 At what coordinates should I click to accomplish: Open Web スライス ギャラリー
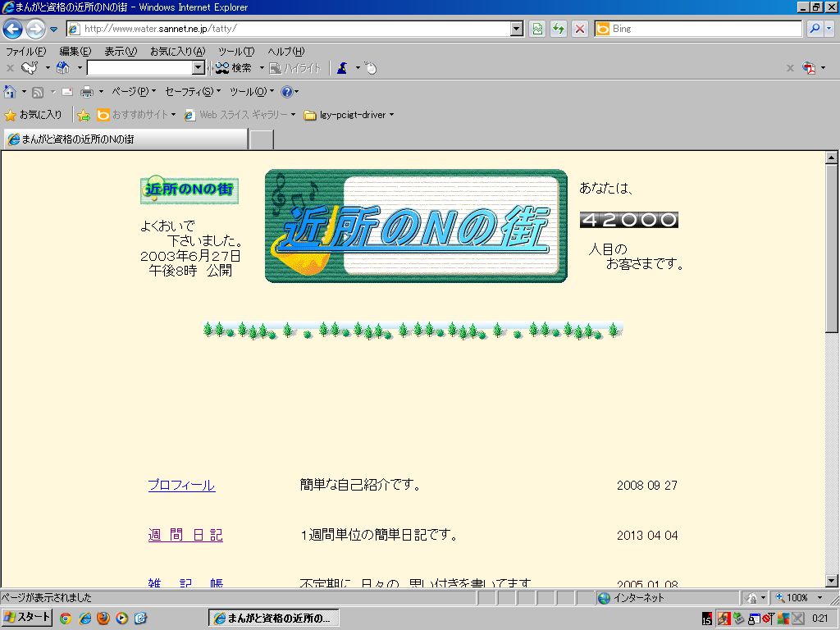(x=240, y=115)
